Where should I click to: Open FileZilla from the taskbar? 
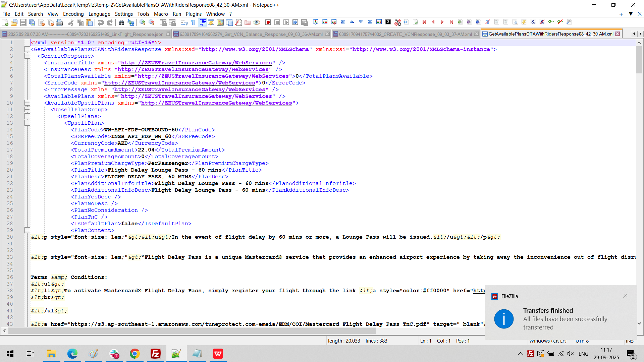[x=156, y=354]
